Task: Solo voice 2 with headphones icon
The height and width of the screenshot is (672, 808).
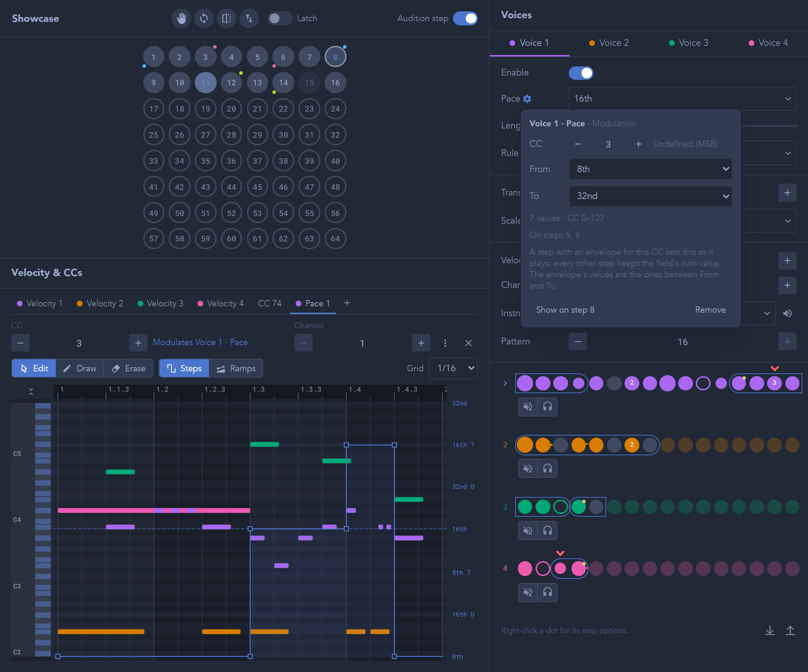Action: coord(548,469)
